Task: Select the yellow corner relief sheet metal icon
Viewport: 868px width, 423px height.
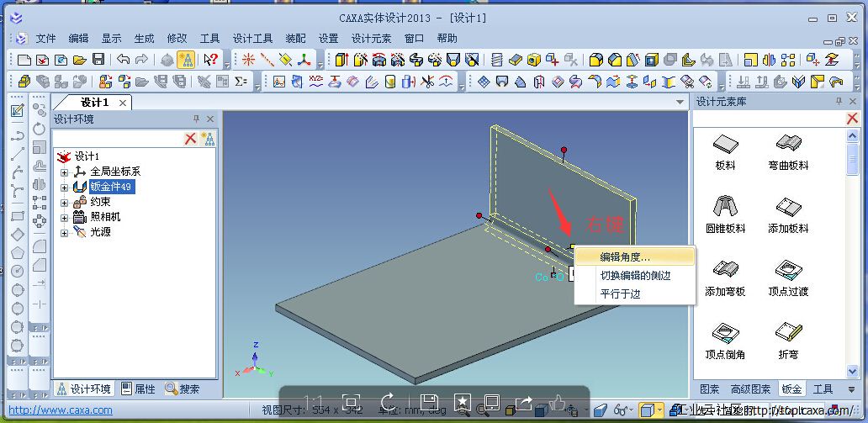Action: [817, 82]
